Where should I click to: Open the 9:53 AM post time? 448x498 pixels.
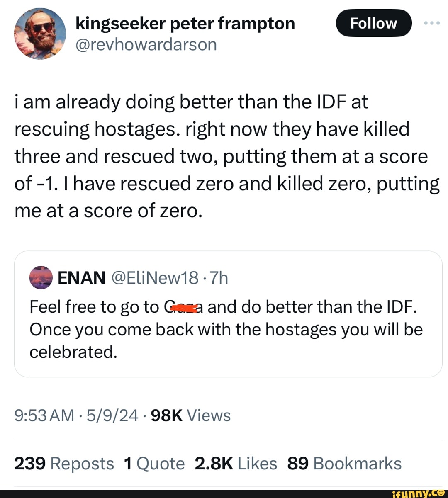[44, 415]
